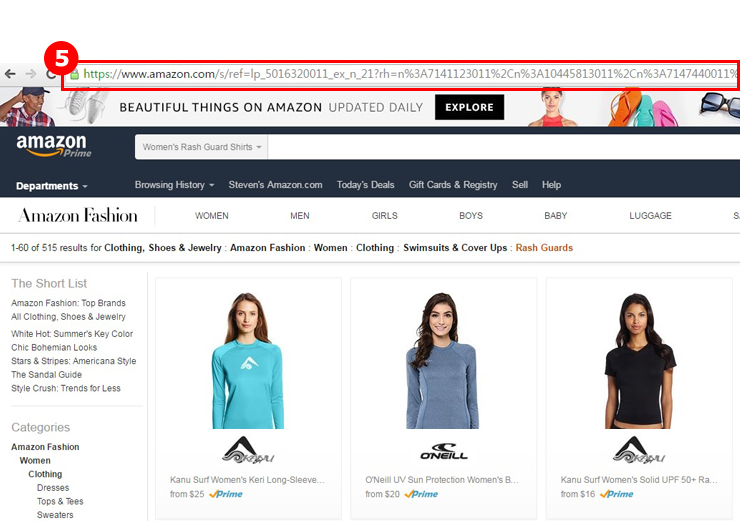
Task: Click the blue O'Neill shirt image
Action: pyautogui.click(x=443, y=361)
